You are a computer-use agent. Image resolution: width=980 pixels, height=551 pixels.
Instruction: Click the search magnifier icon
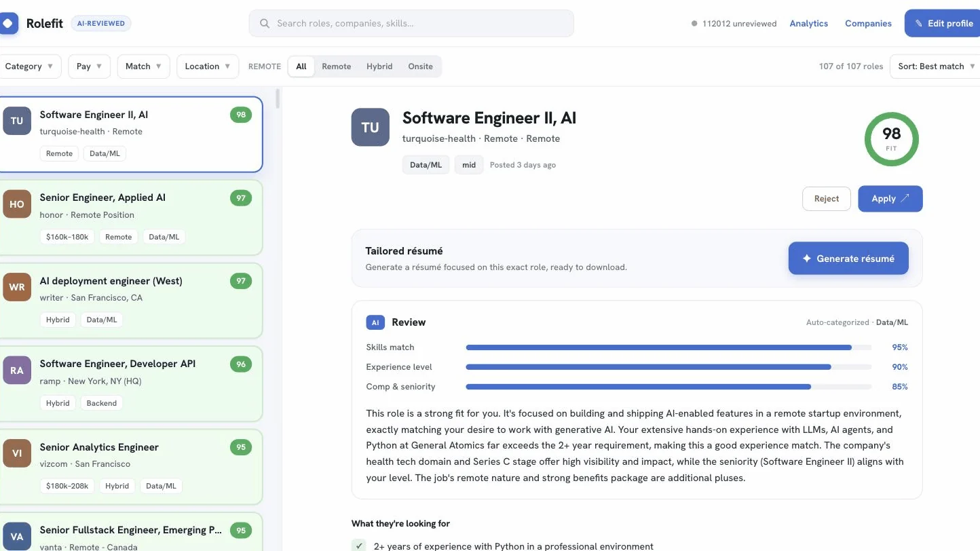265,23
